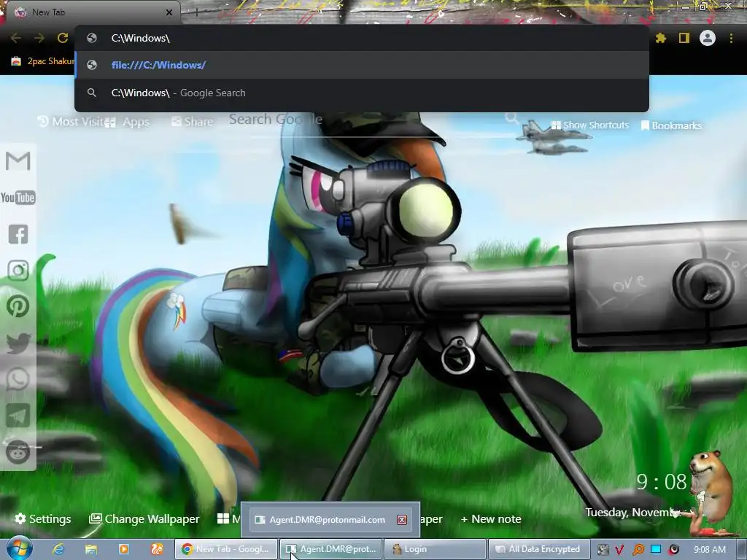Open the Bookmarks link

point(671,125)
